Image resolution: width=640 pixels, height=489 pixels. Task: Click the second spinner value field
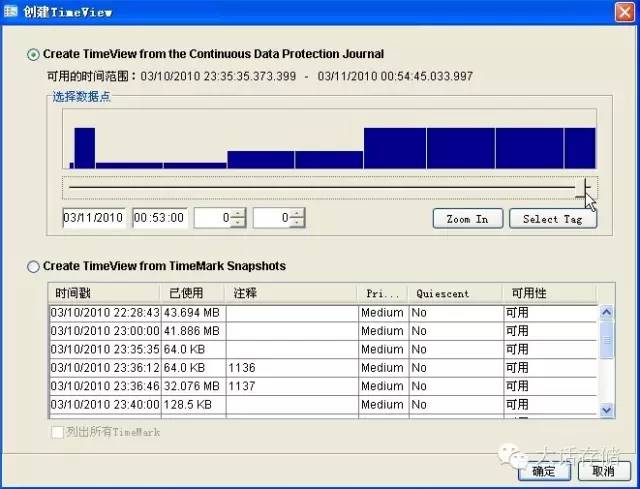(271, 218)
